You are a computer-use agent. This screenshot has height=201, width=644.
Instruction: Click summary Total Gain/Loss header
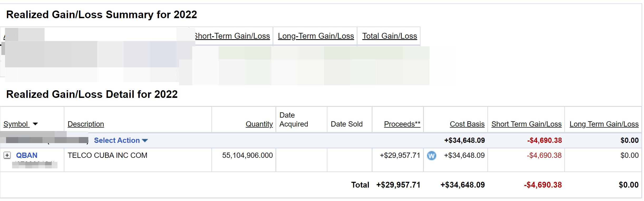(x=390, y=36)
